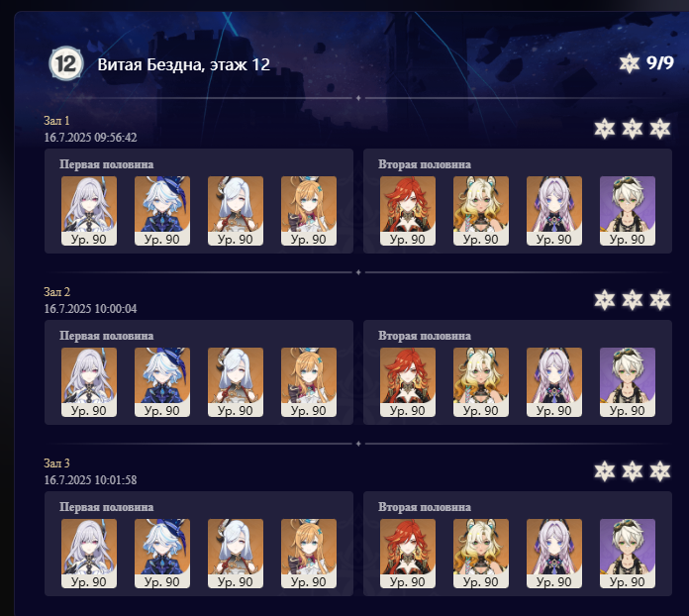Screen dimensions: 689x616
Task: Select the last star of Зал 3
Action: tap(660, 471)
